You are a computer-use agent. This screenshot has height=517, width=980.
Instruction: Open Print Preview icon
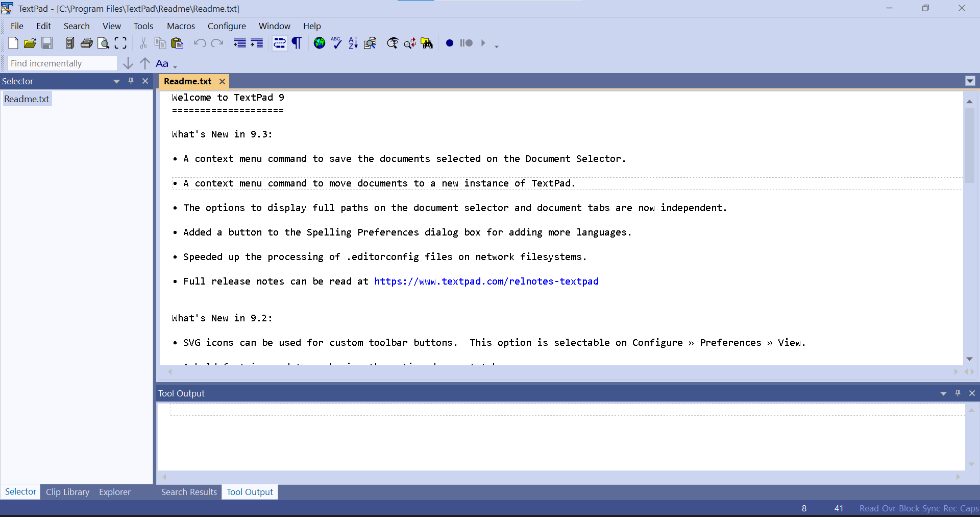coord(104,43)
